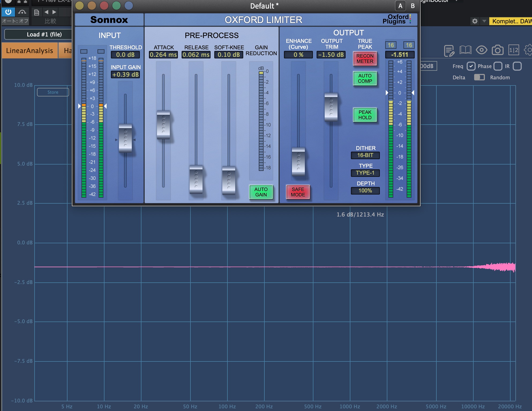
Task: Toggle the Delta/Random switch
Action: [x=479, y=77]
